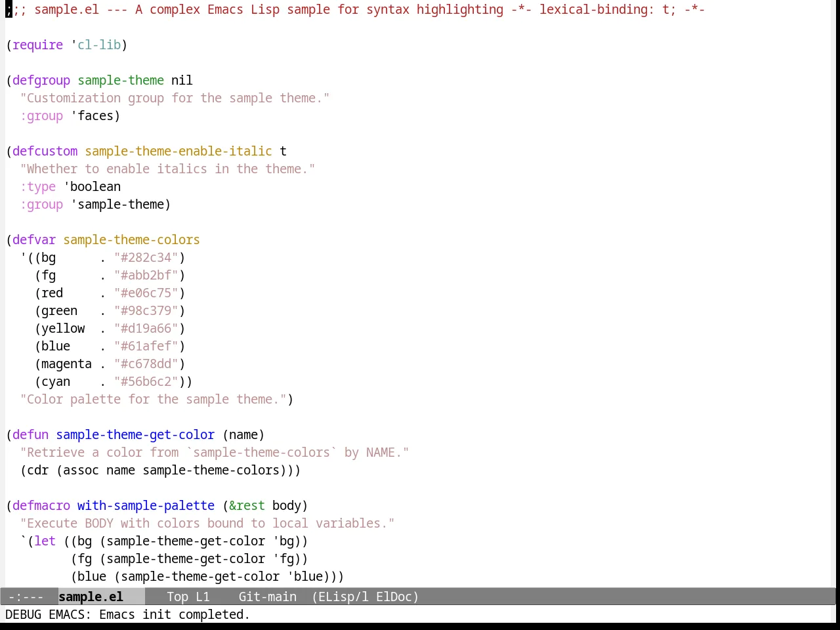Click the 'assoc' function call
Screen dimensions: 840x630
[81, 470]
